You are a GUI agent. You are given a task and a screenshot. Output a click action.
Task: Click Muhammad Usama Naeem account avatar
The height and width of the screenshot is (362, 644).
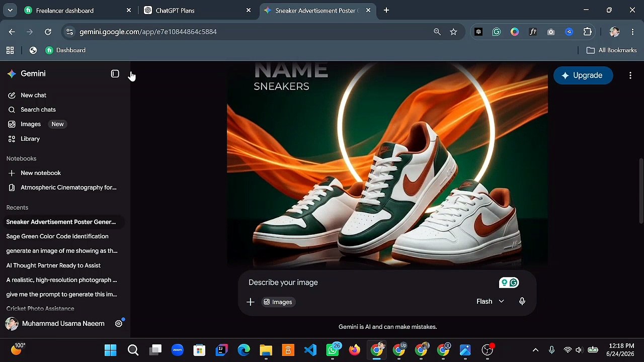pyautogui.click(x=12, y=324)
